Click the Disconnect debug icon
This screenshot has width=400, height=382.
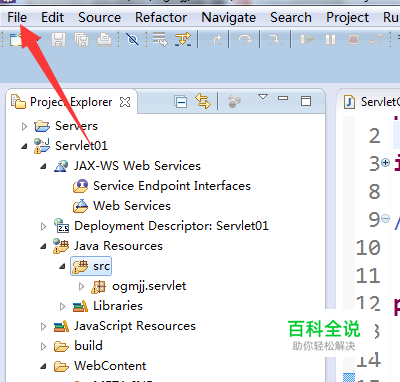[376, 40]
